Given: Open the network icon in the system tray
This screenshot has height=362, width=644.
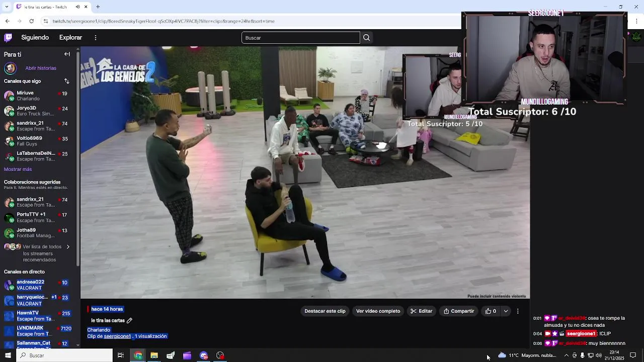Looking at the screenshot, I should click(x=591, y=355).
